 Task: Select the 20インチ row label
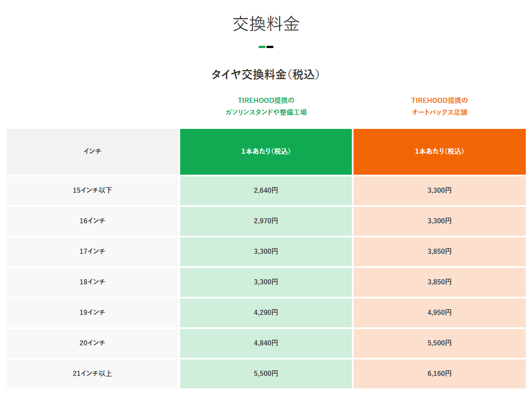coord(92,343)
